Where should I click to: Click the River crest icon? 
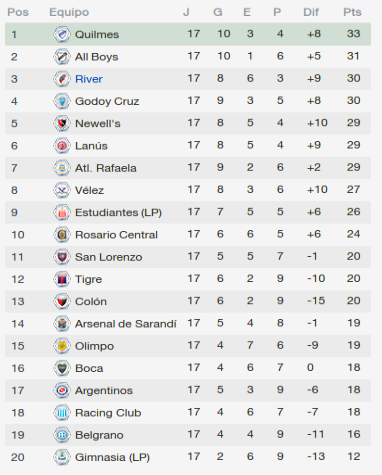(62, 79)
